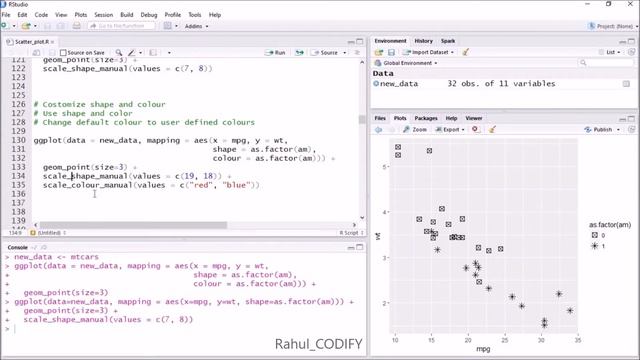
Task: Click the show in new window icon
Action: pos(36,53)
